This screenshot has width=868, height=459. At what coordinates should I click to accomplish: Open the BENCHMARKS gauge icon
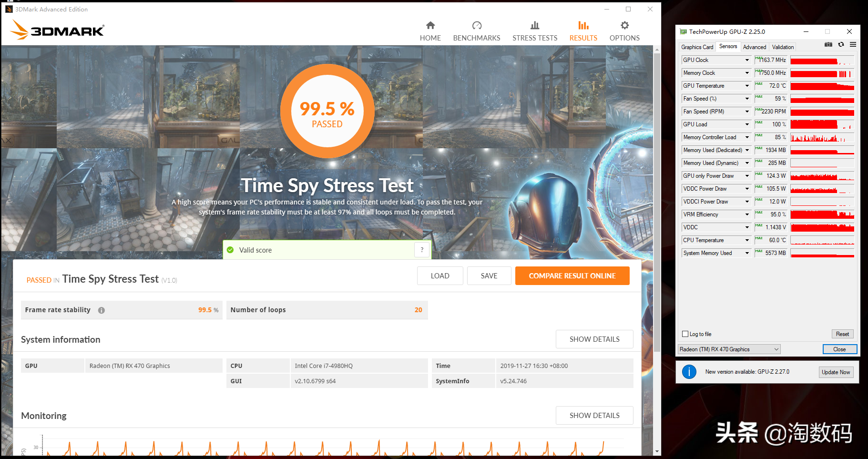477,25
